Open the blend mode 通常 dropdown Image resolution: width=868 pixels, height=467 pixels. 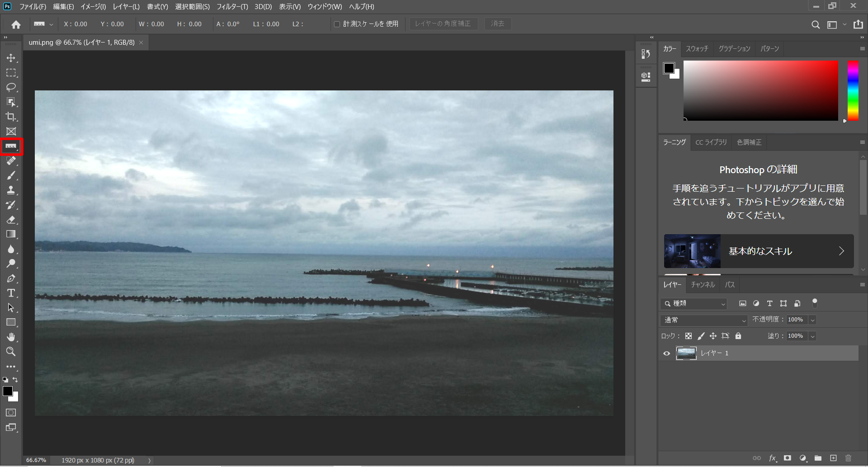(704, 320)
